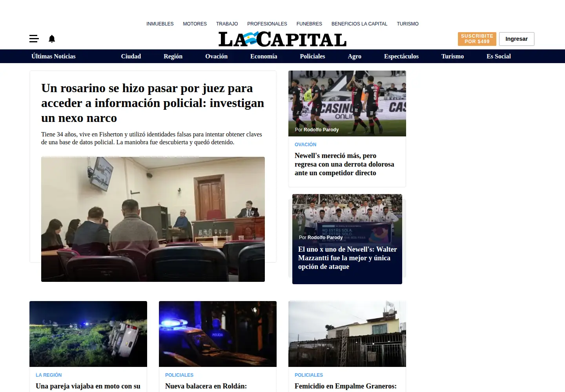Click author Rodolfo Parody on team lineup card
565x392 pixels.
(x=325, y=238)
